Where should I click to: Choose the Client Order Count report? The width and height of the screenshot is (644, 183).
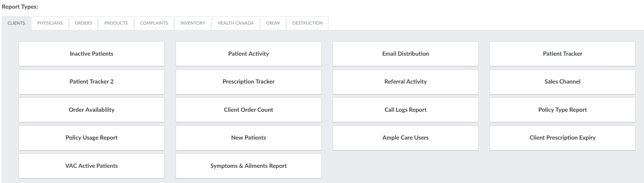click(248, 110)
